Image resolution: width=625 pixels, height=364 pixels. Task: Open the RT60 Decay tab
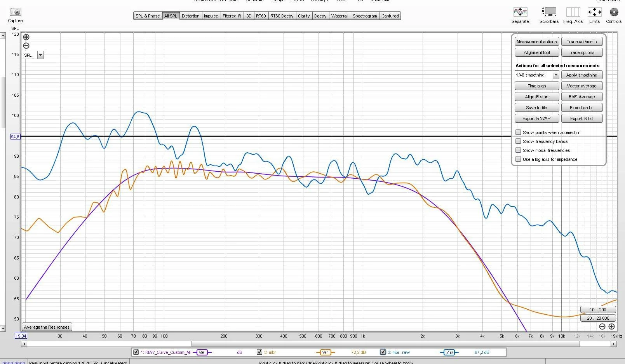pos(282,16)
